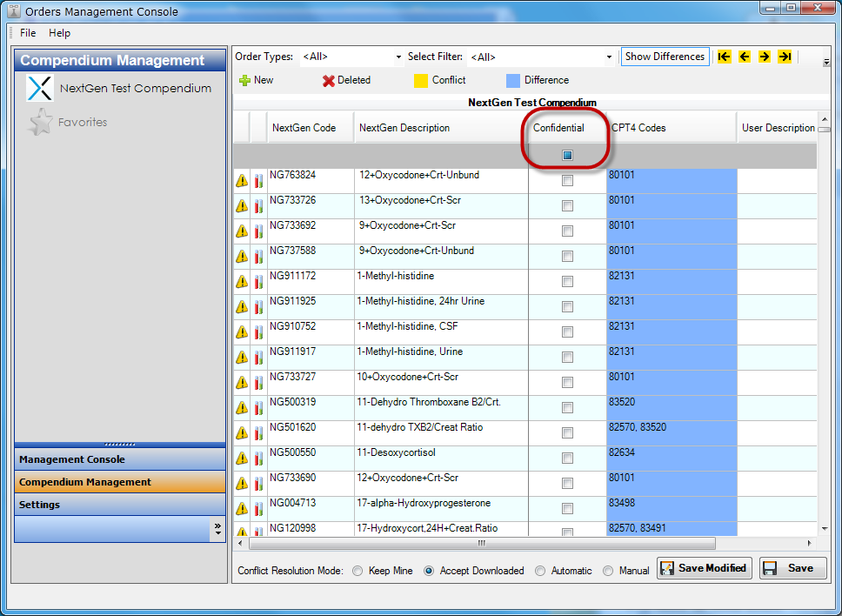The image size is (842, 616).
Task: Select CPT4 cell 82570, 83520
Action: point(672,433)
